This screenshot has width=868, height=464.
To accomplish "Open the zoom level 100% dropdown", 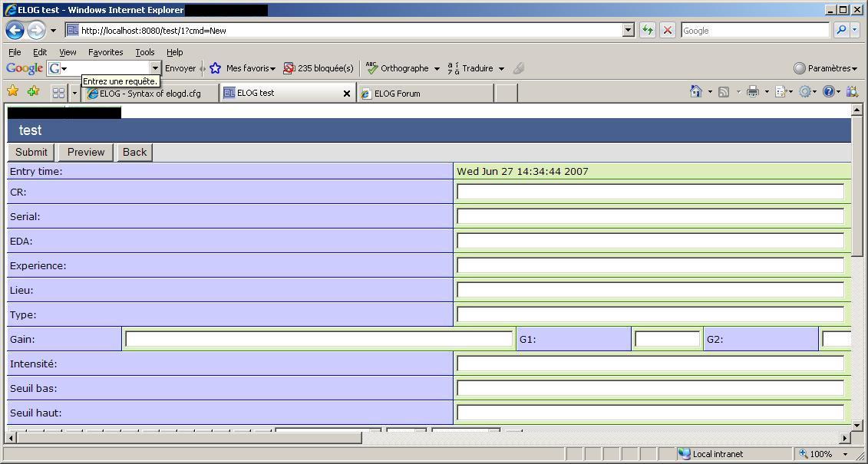I will [x=846, y=454].
